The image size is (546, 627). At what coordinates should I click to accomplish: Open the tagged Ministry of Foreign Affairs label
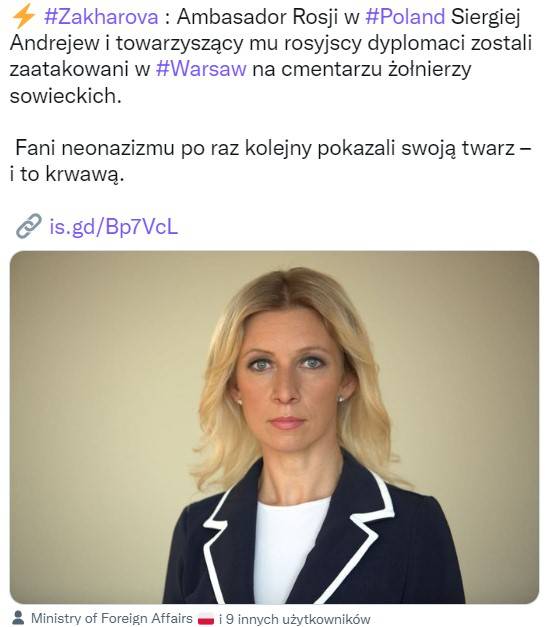click(112, 618)
